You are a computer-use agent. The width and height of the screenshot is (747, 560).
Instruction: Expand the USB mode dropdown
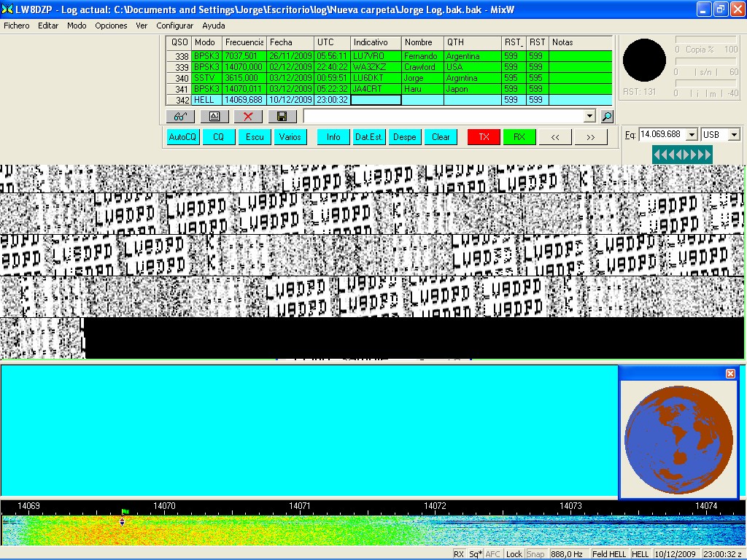click(x=734, y=135)
